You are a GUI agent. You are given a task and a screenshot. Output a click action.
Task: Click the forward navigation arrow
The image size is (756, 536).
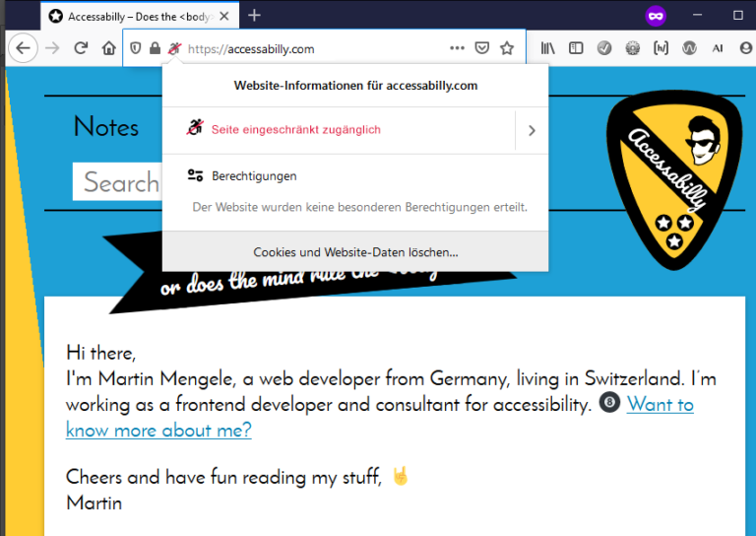pyautogui.click(x=52, y=48)
